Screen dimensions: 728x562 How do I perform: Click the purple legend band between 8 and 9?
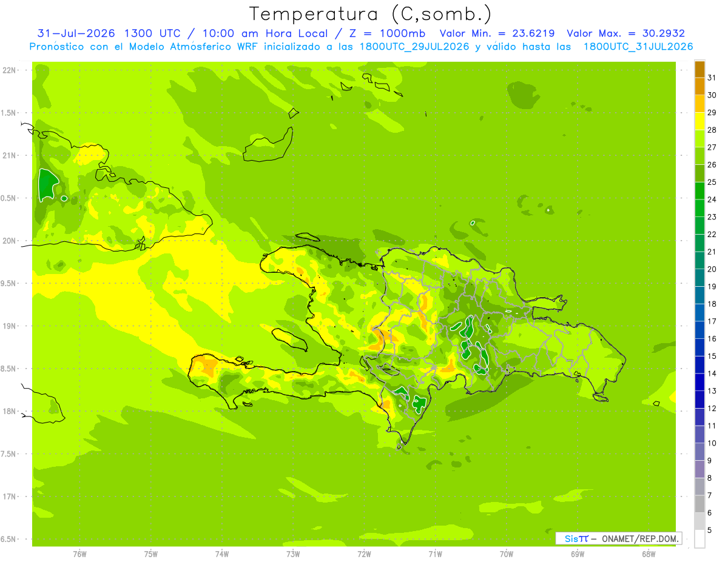(x=699, y=469)
